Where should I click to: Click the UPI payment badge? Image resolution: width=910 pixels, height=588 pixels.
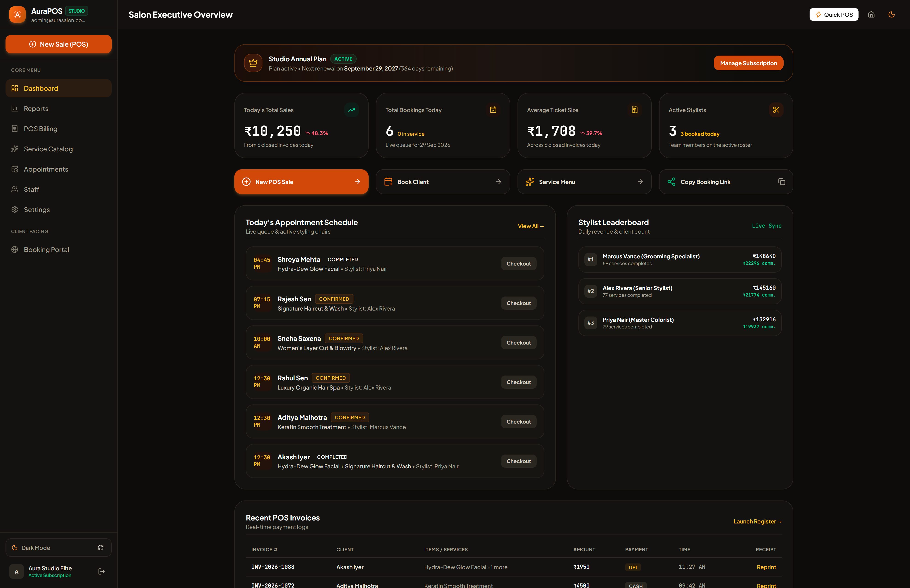click(633, 567)
